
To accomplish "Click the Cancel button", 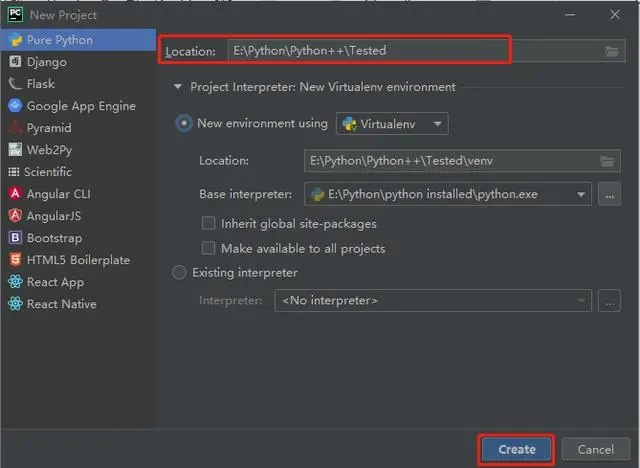I will (x=595, y=449).
